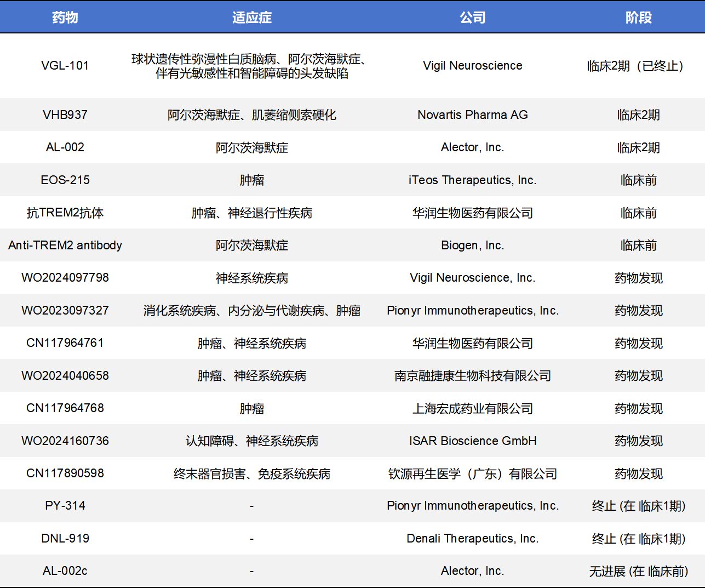Select the VGL-101 drug cell

tap(65, 66)
